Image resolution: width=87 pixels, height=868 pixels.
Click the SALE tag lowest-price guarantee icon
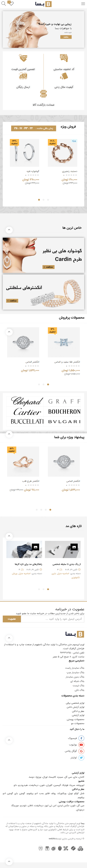[x=23, y=58]
